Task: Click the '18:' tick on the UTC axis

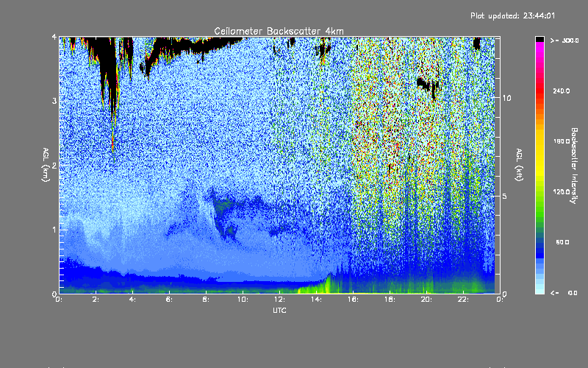Action: (390, 300)
